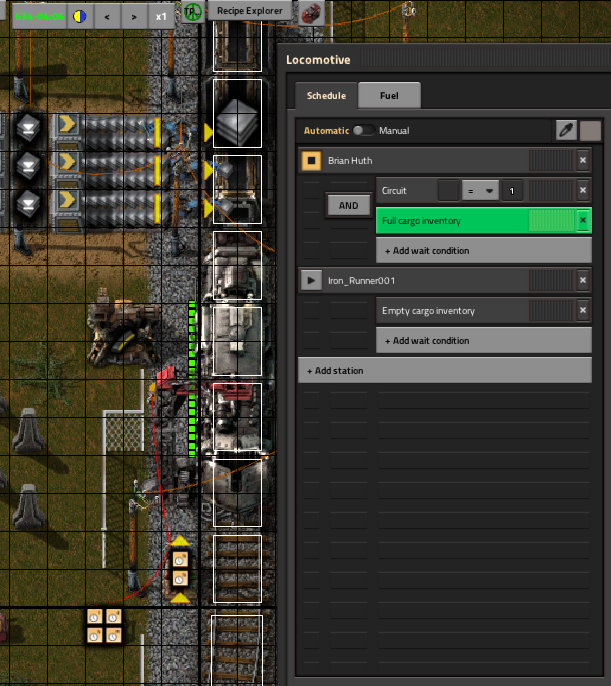Select the pipette color picker tool
The image size is (611, 686).
click(566, 130)
